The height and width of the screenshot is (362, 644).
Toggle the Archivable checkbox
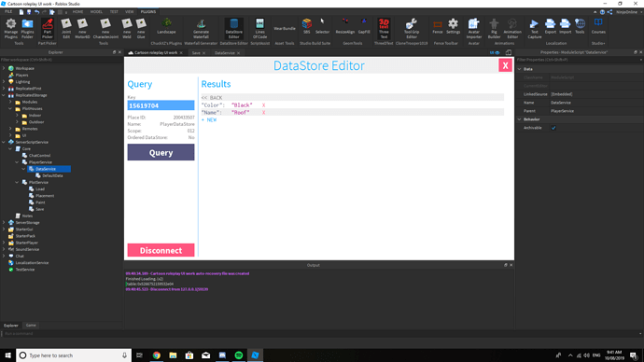point(553,128)
